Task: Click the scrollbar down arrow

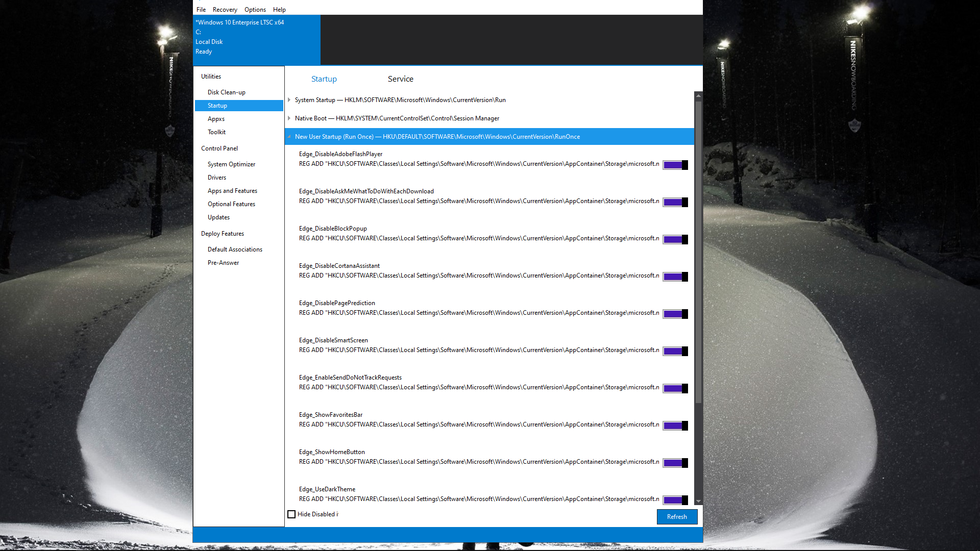Action: (698, 502)
